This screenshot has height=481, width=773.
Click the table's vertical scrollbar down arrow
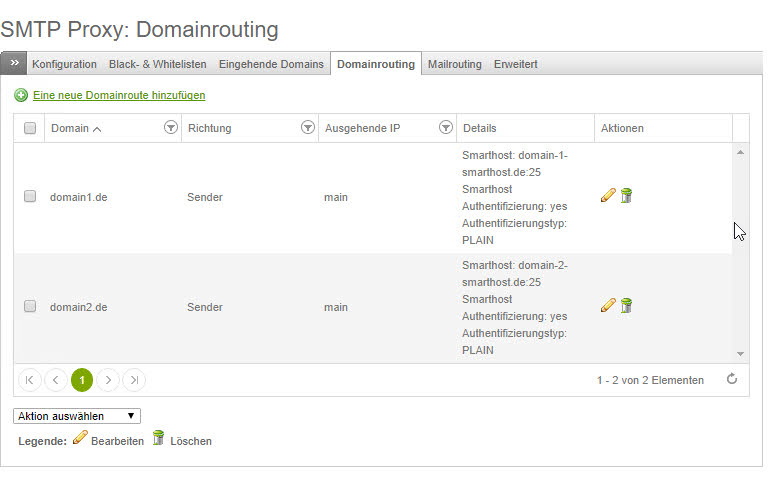click(740, 353)
